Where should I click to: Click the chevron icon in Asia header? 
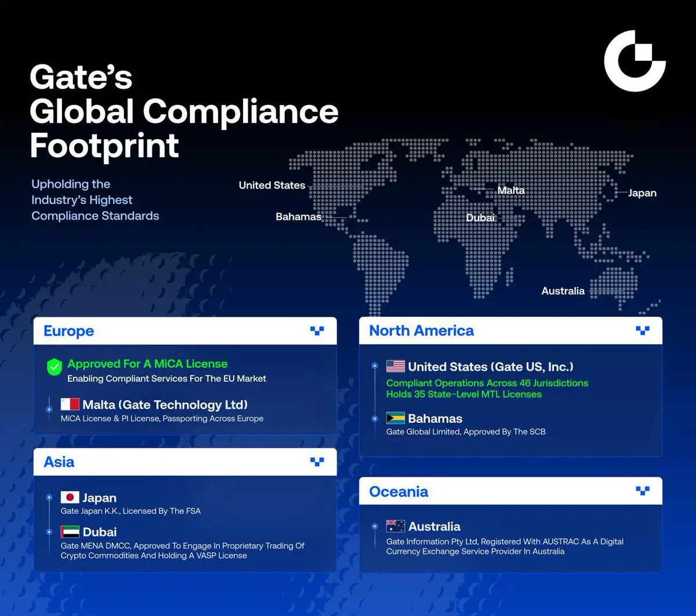(x=317, y=462)
